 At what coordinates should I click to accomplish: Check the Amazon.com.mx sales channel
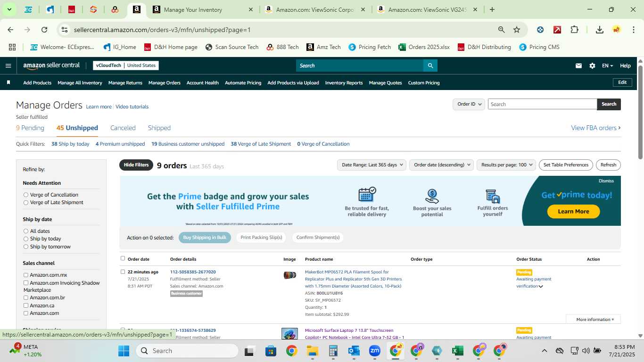[x=26, y=275]
